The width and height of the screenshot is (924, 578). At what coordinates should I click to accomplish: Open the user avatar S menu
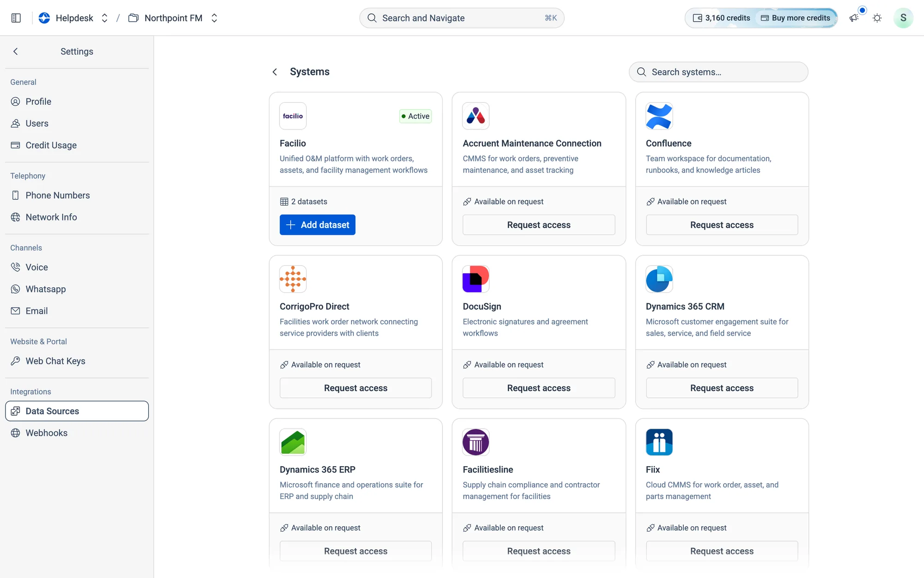click(903, 18)
